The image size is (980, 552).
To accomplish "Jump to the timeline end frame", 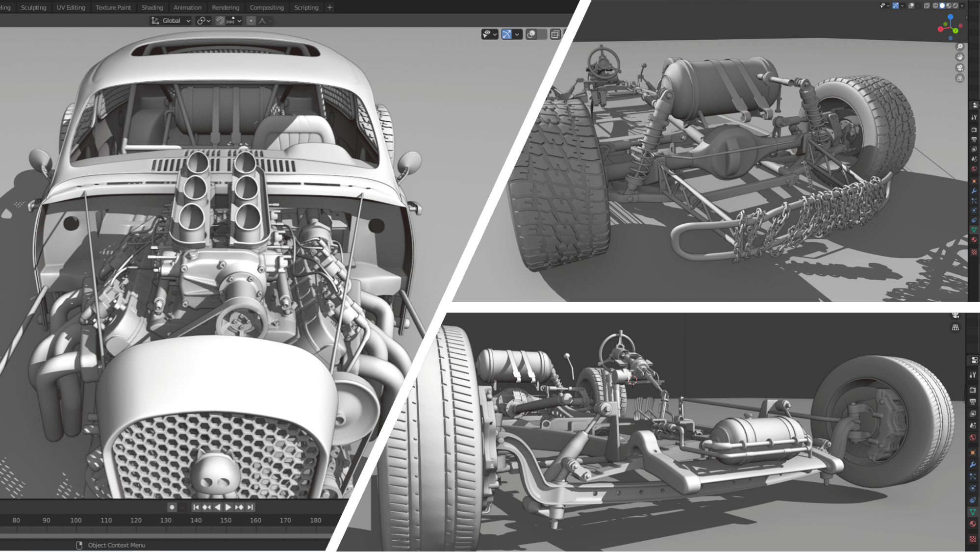I will [x=250, y=507].
